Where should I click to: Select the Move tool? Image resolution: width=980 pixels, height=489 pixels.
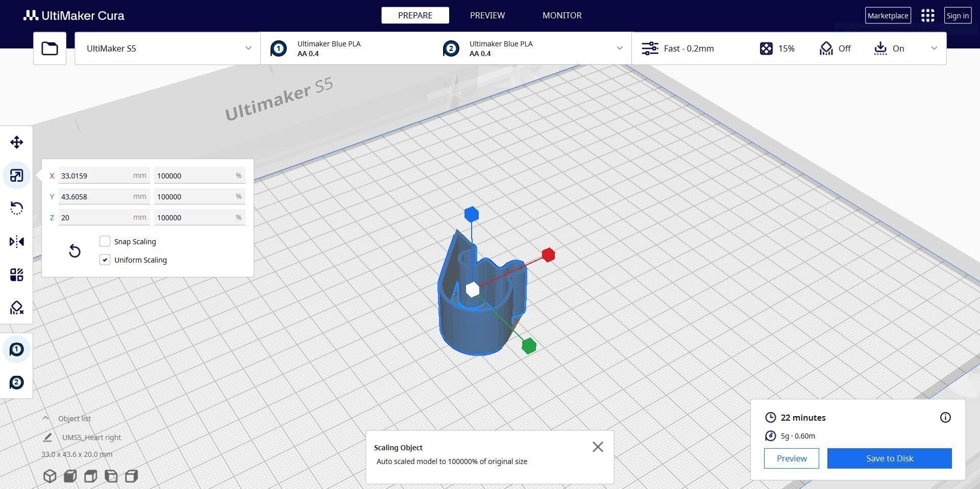16,142
